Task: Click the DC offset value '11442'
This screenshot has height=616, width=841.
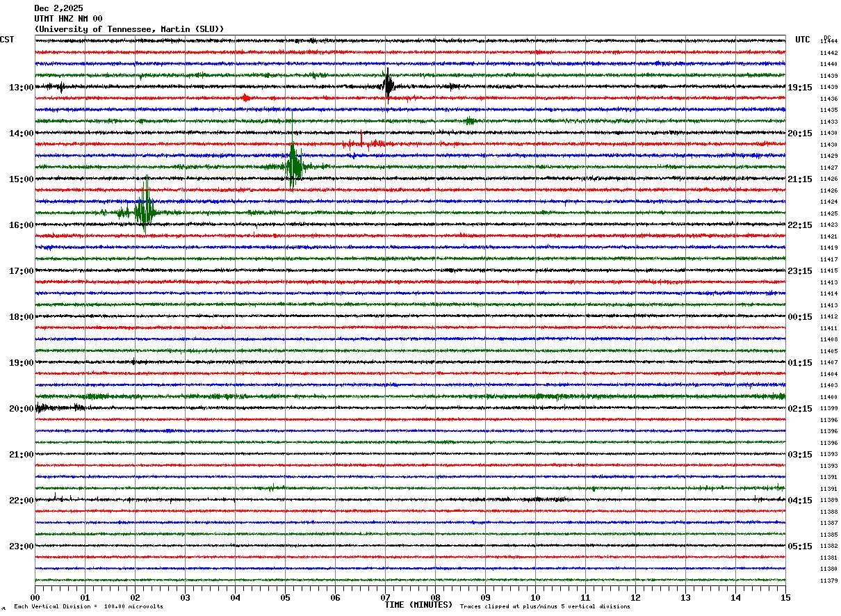Action: [x=828, y=53]
